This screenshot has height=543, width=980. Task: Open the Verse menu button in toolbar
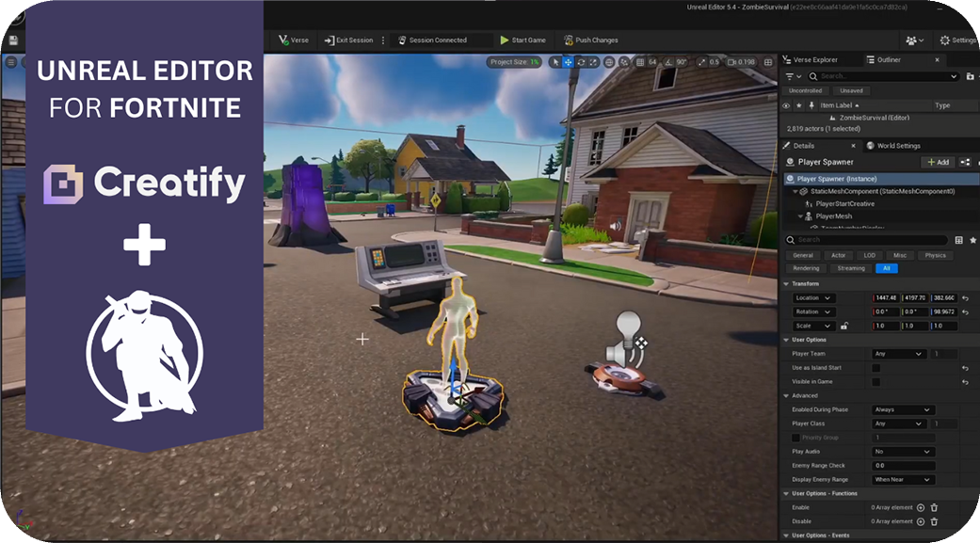[293, 40]
